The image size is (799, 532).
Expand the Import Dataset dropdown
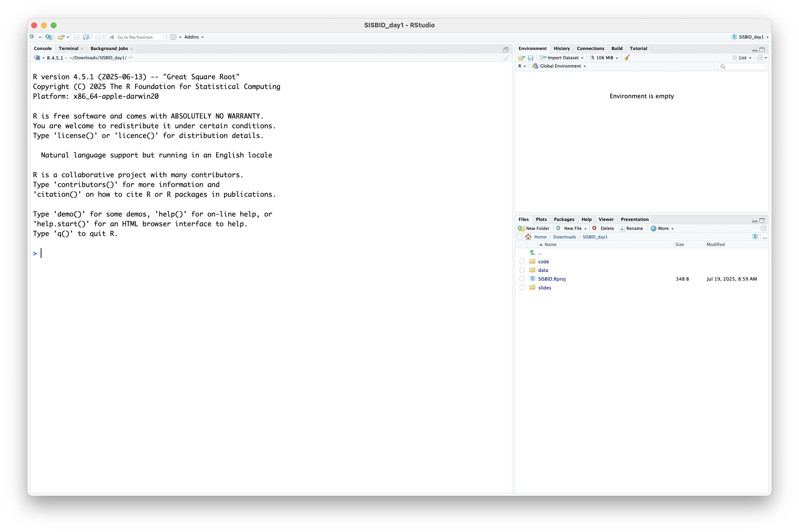(x=562, y=58)
